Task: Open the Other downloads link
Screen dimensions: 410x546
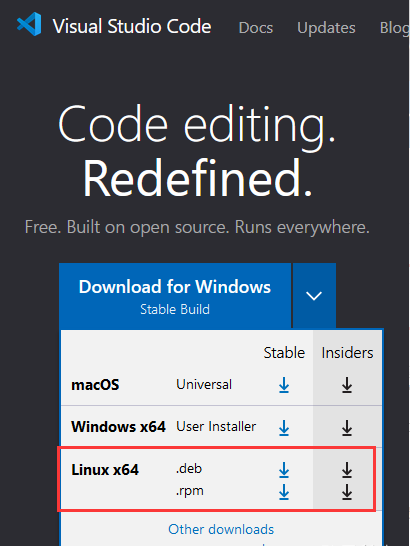Action: point(221,529)
